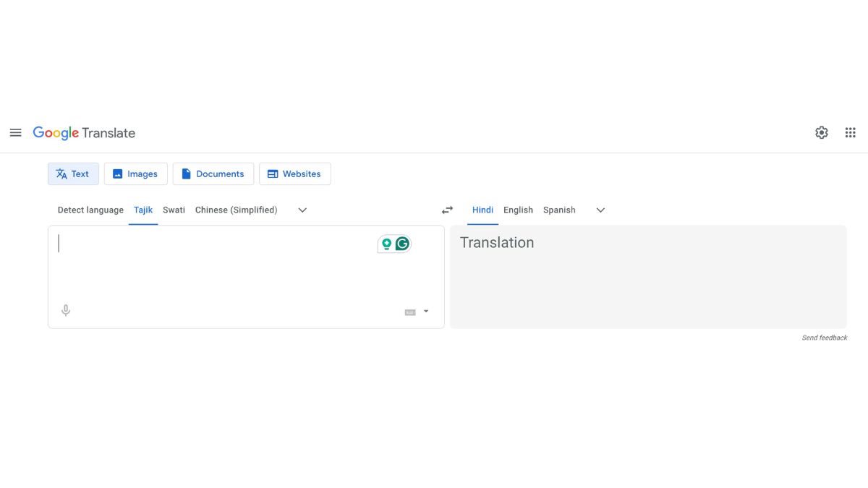This screenshot has height=488, width=868.
Task: Open the Documents translation mode
Action: pyautogui.click(x=213, y=174)
